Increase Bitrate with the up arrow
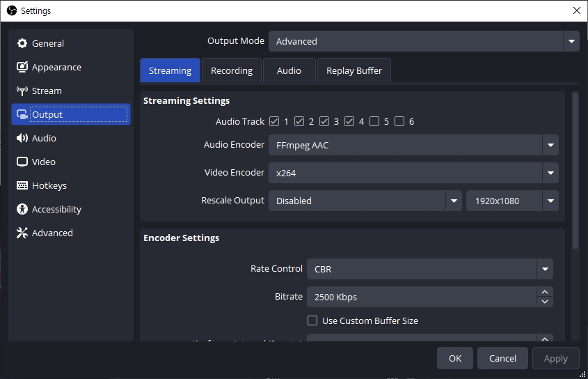The image size is (588, 379). coord(545,293)
